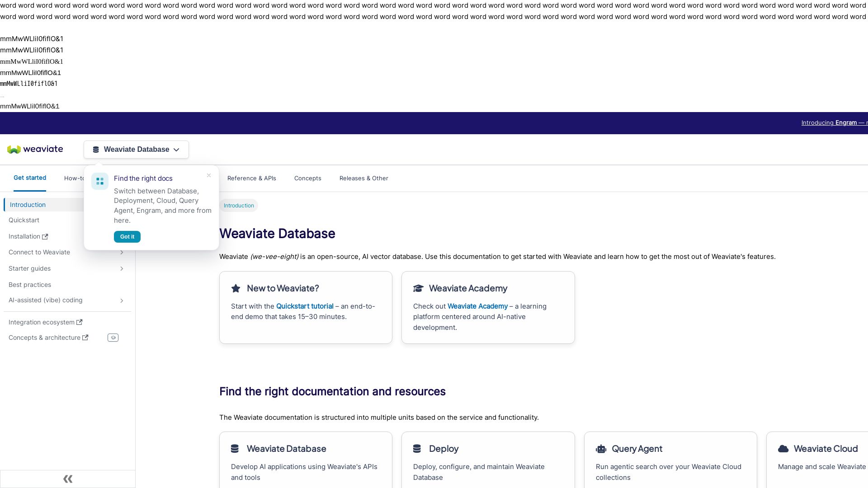The height and width of the screenshot is (488, 868).
Task: Click the Introducing Engram banner link
Action: [834, 123]
